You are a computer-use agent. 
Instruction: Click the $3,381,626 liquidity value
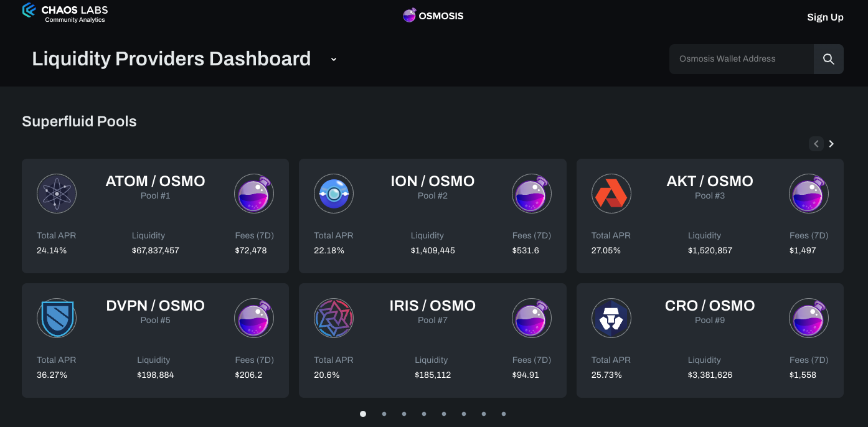710,375
